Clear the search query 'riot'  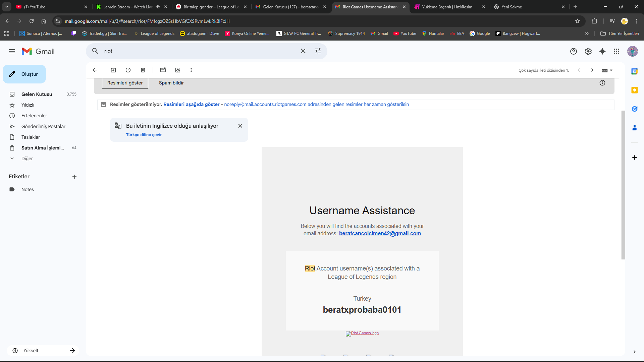pos(303,51)
